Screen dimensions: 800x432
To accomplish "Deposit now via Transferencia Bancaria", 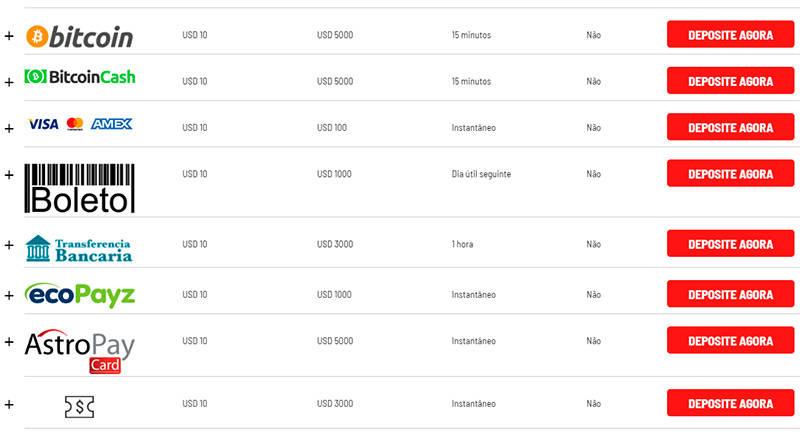I will click(730, 244).
